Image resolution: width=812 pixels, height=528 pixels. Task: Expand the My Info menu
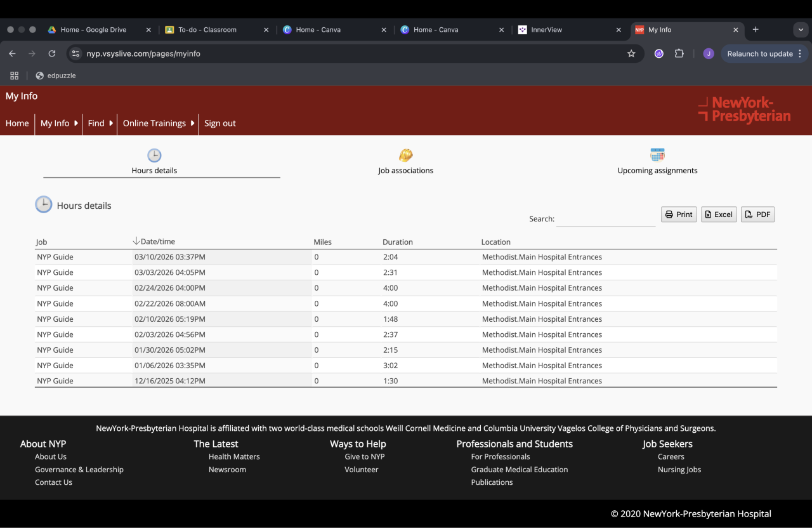point(59,123)
